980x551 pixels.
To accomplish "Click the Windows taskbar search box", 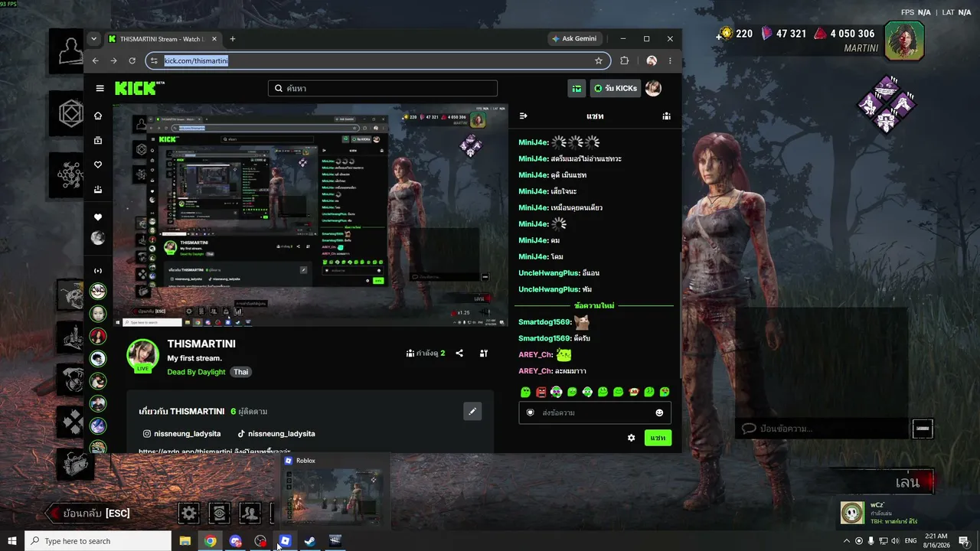I will (x=98, y=541).
